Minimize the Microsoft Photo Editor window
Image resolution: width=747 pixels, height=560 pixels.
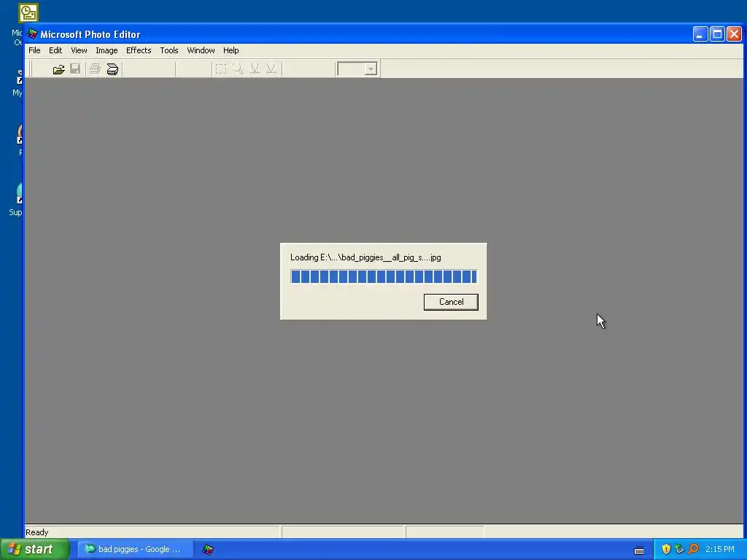(x=700, y=34)
